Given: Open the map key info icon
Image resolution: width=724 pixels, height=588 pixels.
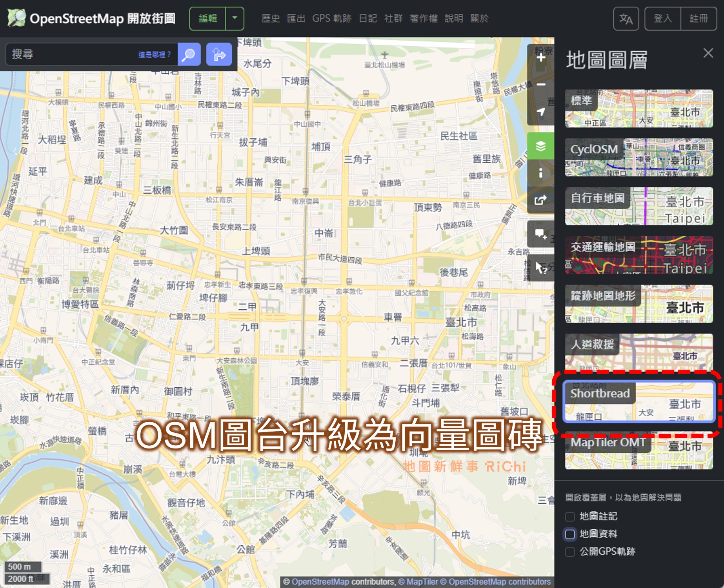Looking at the screenshot, I should click(541, 173).
